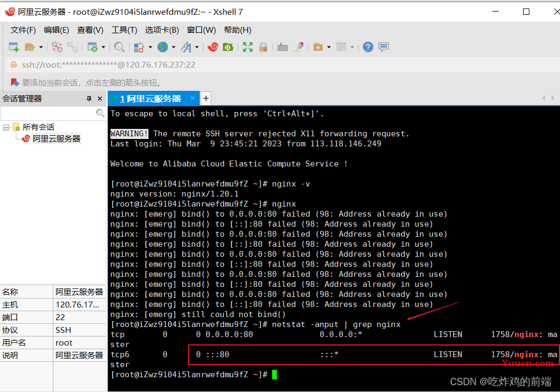Click the keyboard mapping icon
The image size is (560, 392).
pyautogui.click(x=283, y=47)
